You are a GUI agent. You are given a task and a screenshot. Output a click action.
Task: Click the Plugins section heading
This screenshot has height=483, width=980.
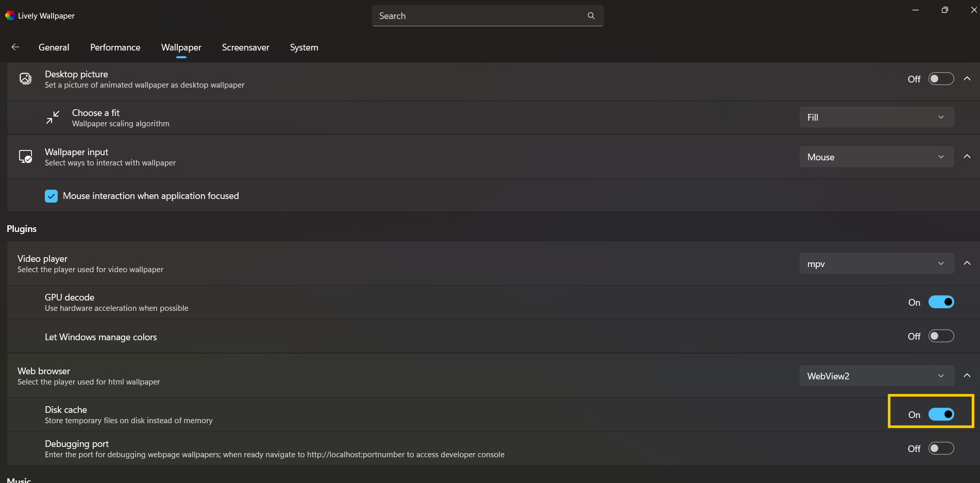[x=22, y=229]
